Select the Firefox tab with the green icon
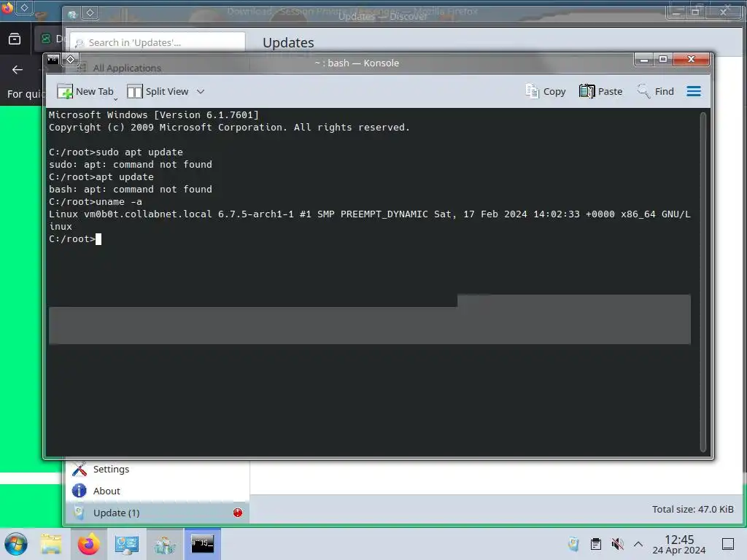The height and width of the screenshot is (560, 747). (x=49, y=39)
